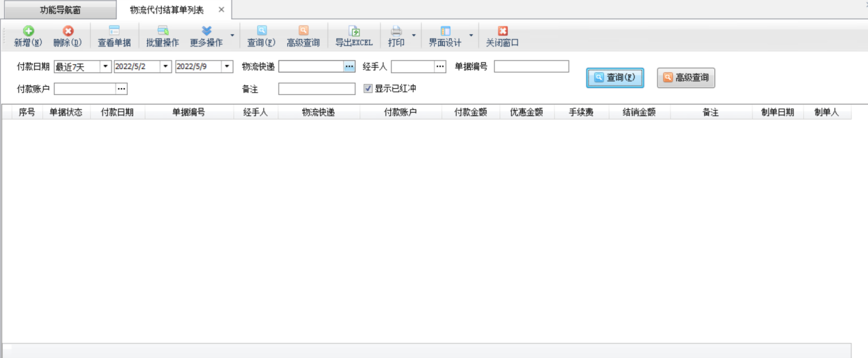This screenshot has height=358, width=868.
Task: Export list with 导出EXCEL icon
Action: click(x=353, y=31)
